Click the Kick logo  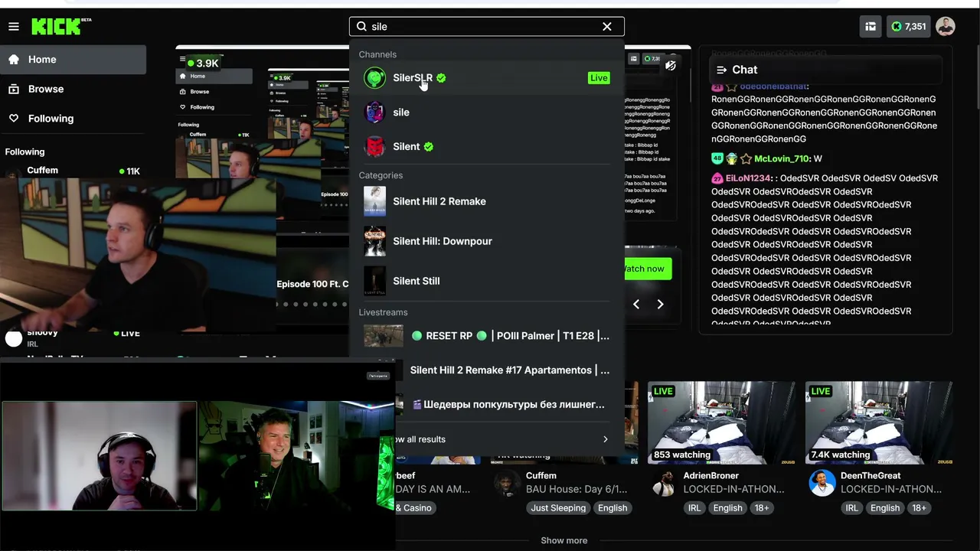pos(61,27)
